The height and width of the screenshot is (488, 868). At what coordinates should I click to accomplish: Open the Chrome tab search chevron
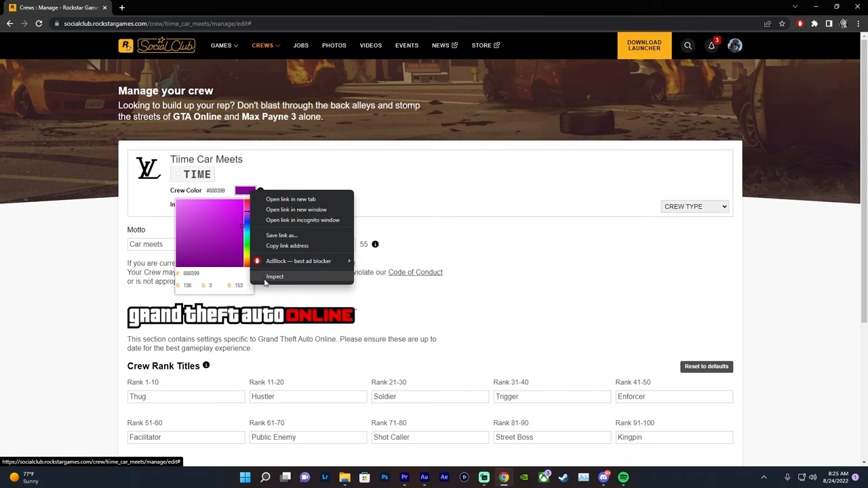[795, 7]
